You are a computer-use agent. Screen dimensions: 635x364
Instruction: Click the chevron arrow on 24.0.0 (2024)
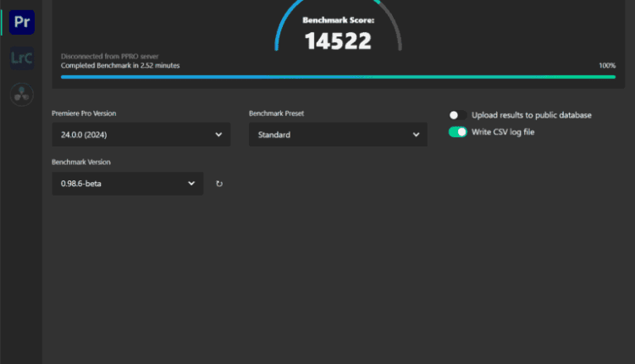click(218, 135)
